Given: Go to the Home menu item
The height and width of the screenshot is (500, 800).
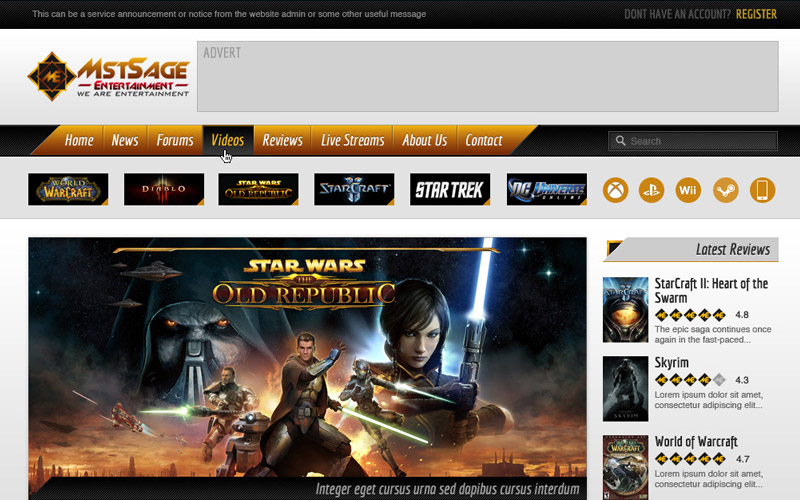Looking at the screenshot, I should [x=79, y=140].
